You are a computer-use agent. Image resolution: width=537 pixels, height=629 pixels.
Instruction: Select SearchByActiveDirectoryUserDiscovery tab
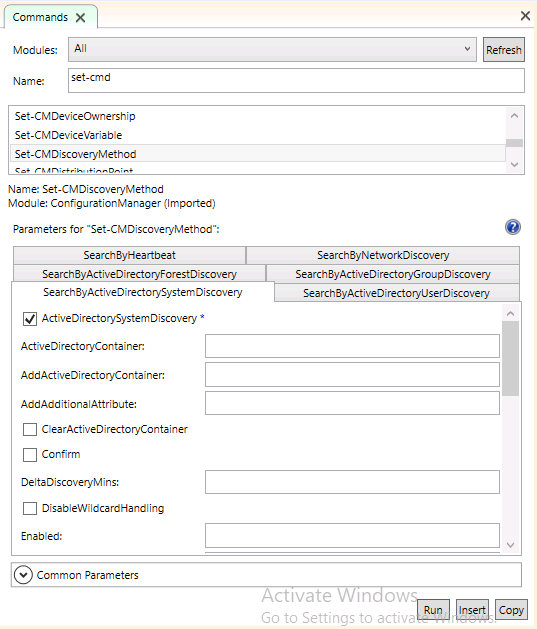(397, 293)
